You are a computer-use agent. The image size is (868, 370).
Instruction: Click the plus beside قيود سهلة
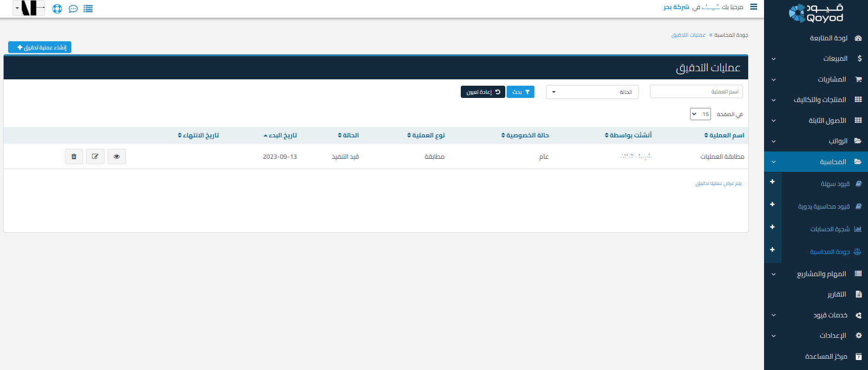[x=772, y=182]
